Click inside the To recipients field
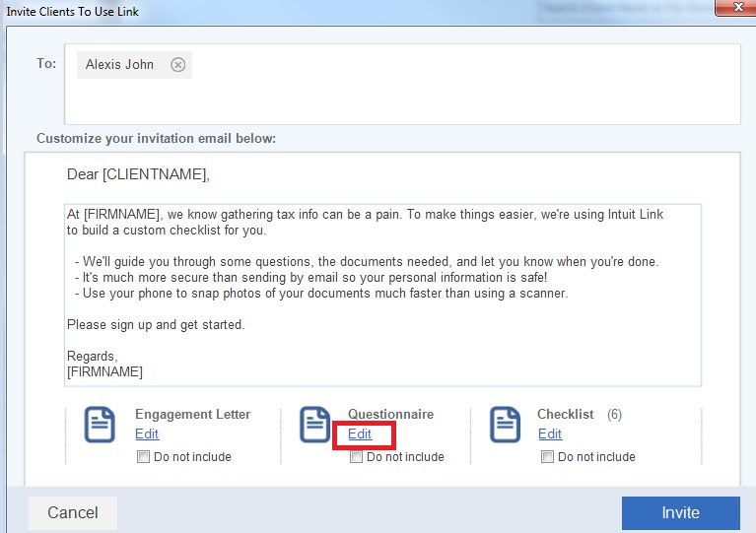Image resolution: width=756 pixels, height=533 pixels. click(x=402, y=85)
